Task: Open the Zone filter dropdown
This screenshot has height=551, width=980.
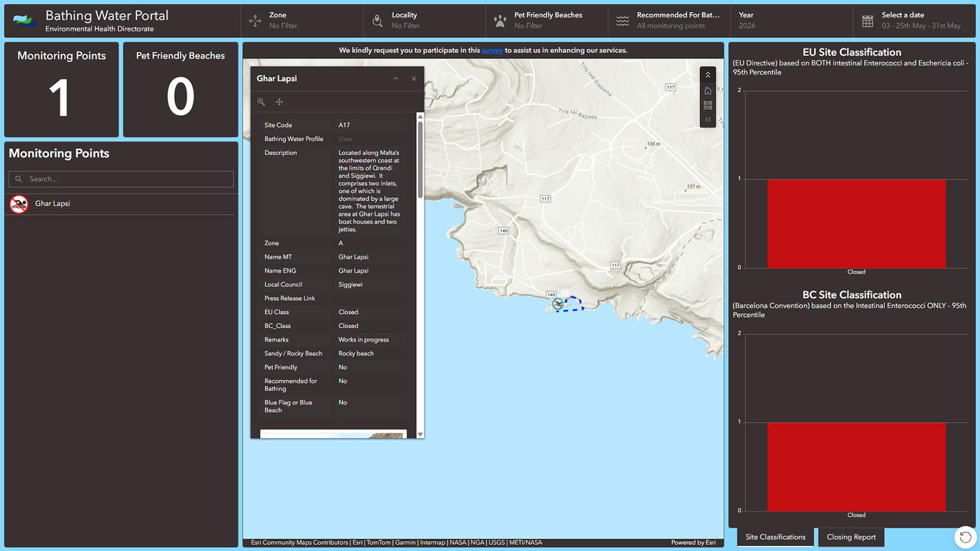Action: tap(302, 21)
